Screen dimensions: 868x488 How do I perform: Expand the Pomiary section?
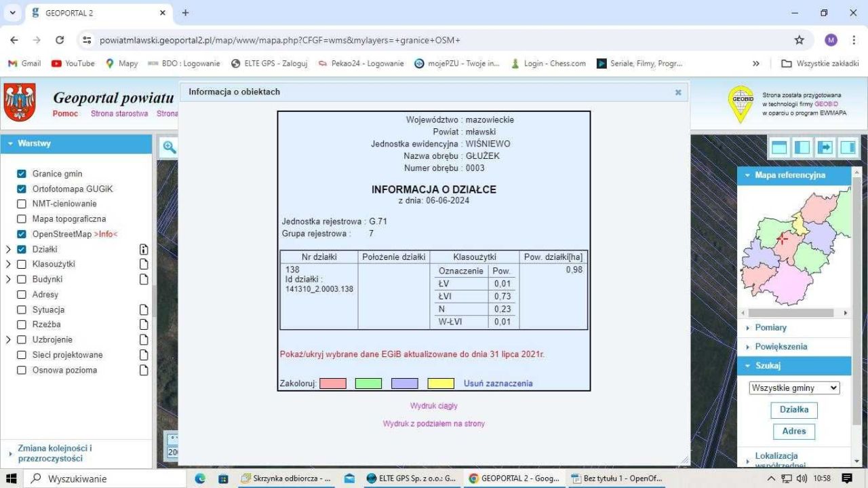pyautogui.click(x=770, y=327)
